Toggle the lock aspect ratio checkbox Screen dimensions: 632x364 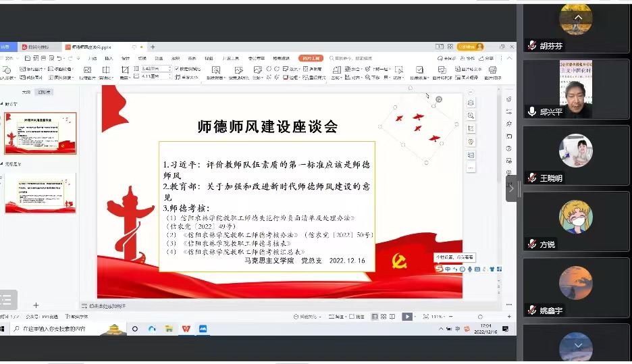coord(178,69)
